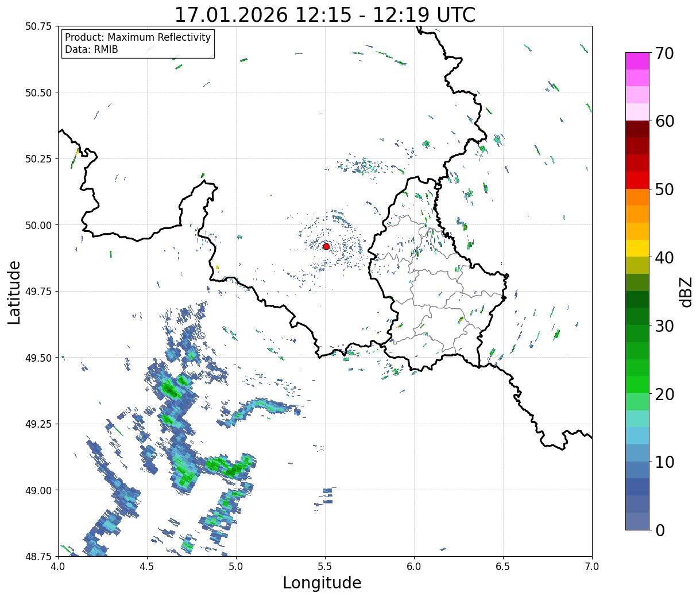Click longitude tick label 4.0
The image size is (700, 597).
pos(58,567)
